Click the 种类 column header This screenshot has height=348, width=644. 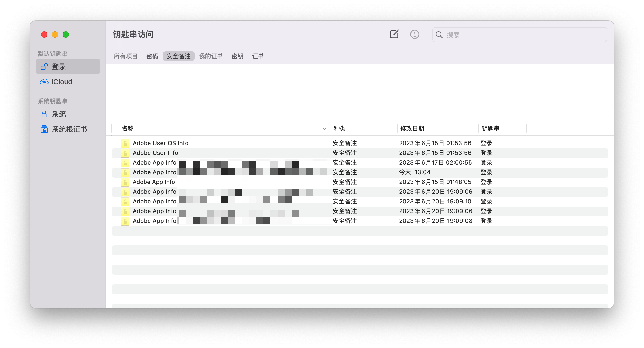pos(340,129)
